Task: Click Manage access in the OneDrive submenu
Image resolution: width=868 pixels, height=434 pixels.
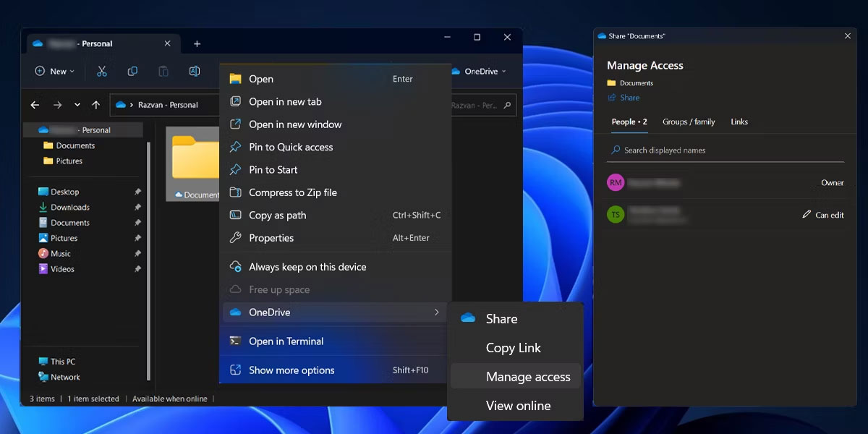Action: (516, 377)
